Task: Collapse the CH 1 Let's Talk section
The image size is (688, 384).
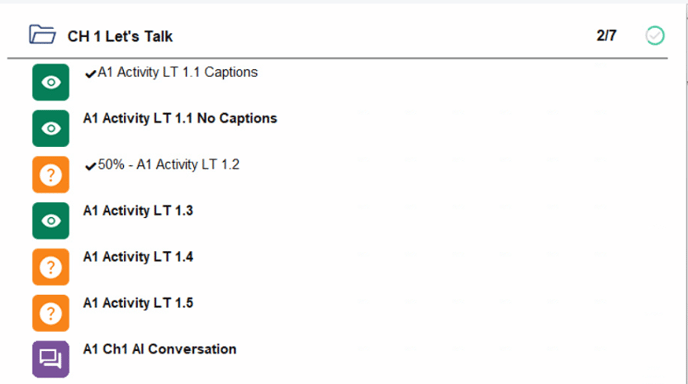Action: pos(120,36)
